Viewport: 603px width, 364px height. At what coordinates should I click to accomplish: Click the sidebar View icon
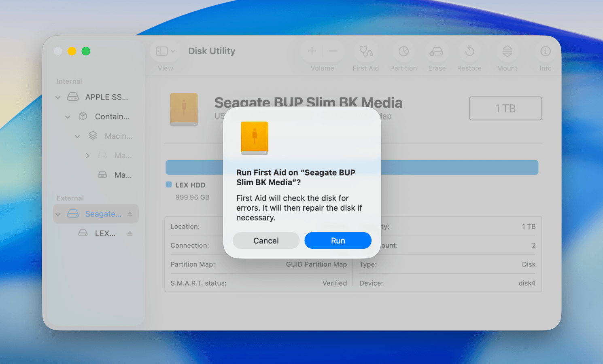point(161,51)
